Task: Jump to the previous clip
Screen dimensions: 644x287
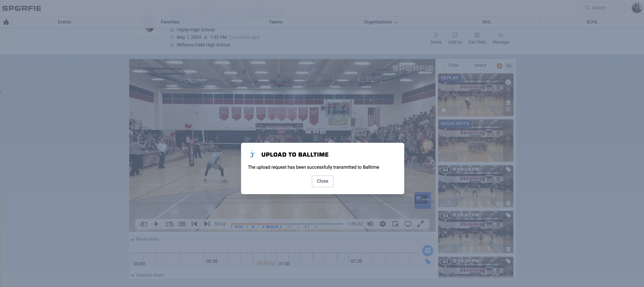Action: click(x=194, y=224)
